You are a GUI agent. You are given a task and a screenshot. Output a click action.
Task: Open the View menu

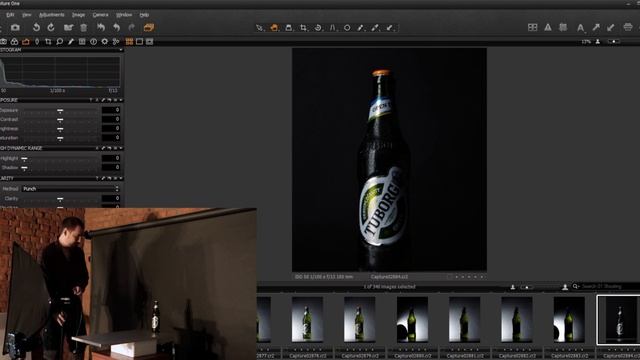27,15
